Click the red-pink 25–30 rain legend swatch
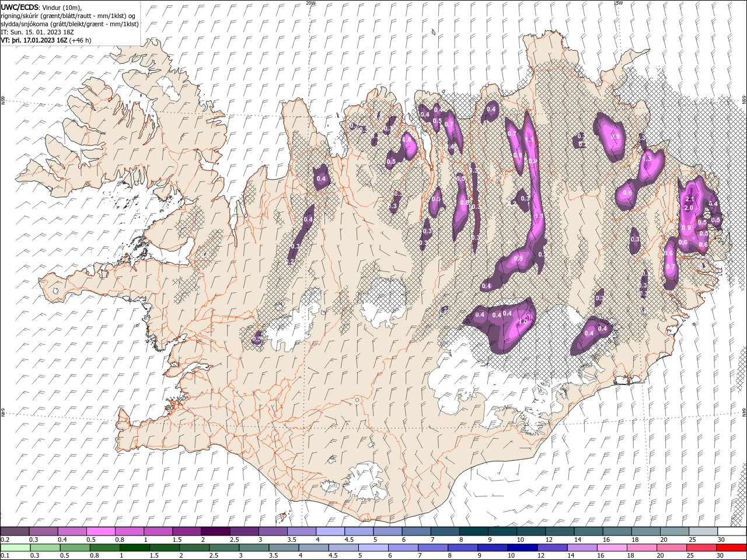The height and width of the screenshot is (560, 747). [x=701, y=548]
